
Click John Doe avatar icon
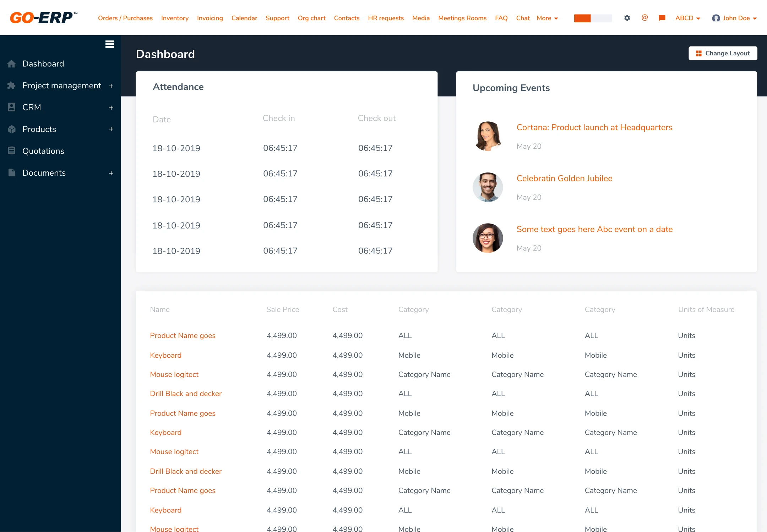point(716,18)
